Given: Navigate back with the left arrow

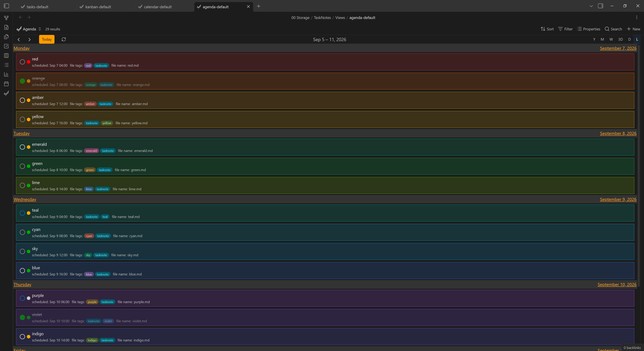Looking at the screenshot, I should (20, 17).
